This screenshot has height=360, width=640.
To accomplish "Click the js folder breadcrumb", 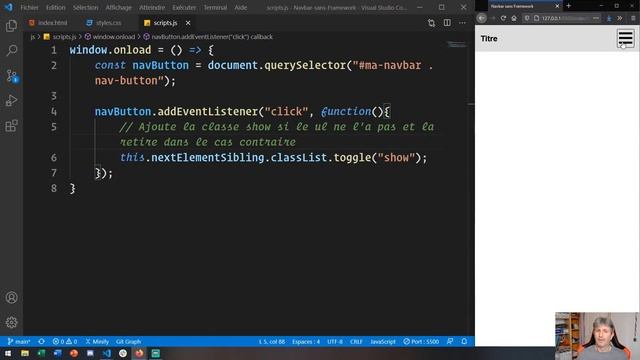I will [33, 37].
